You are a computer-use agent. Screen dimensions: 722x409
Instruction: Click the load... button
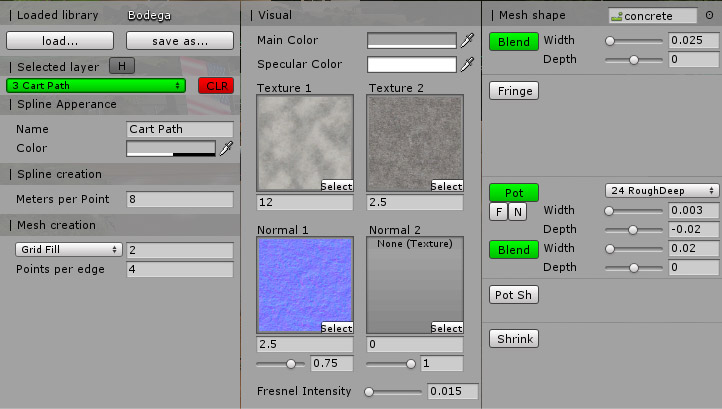coord(60,41)
